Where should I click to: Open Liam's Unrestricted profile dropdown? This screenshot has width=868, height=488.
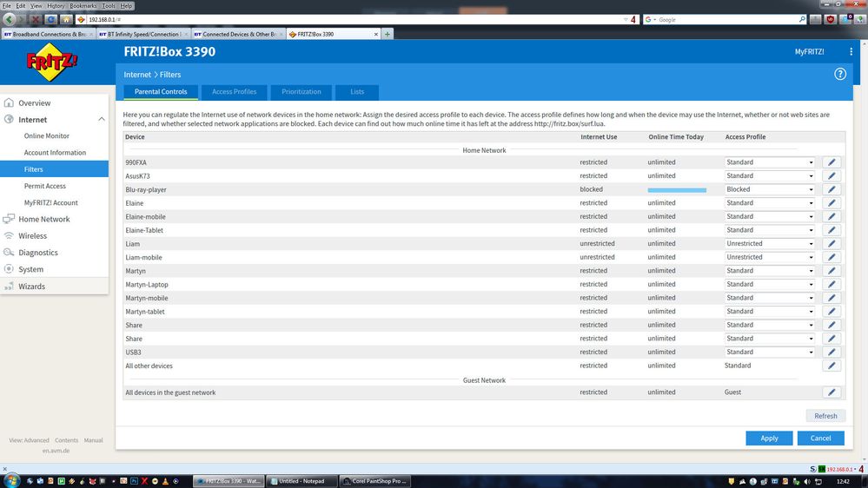tap(770, 243)
